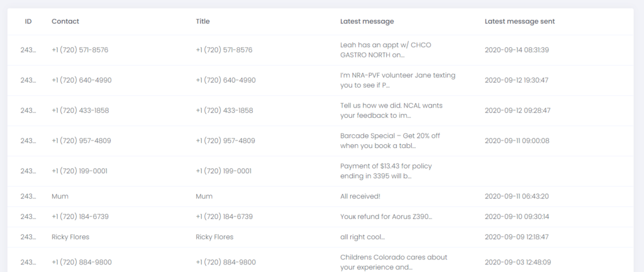Image resolution: width=644 pixels, height=272 pixels.
Task: Select the Ricky Flores contact
Action: (x=70, y=237)
